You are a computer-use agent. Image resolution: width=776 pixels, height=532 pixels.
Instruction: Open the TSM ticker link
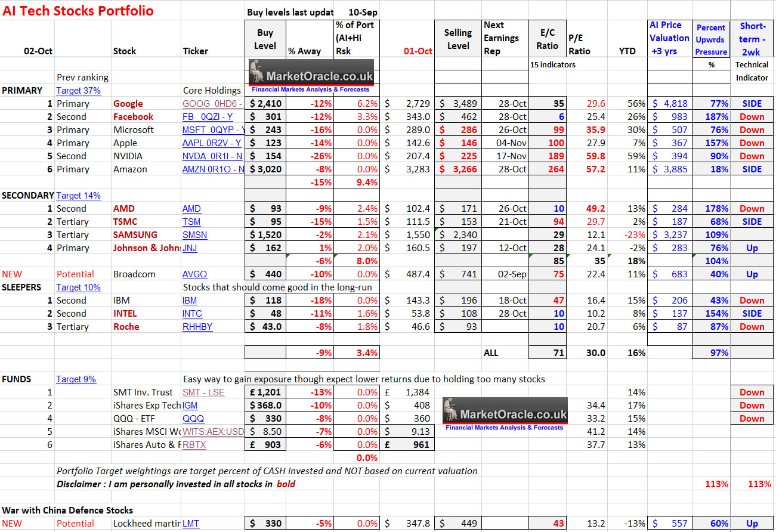pyautogui.click(x=191, y=222)
